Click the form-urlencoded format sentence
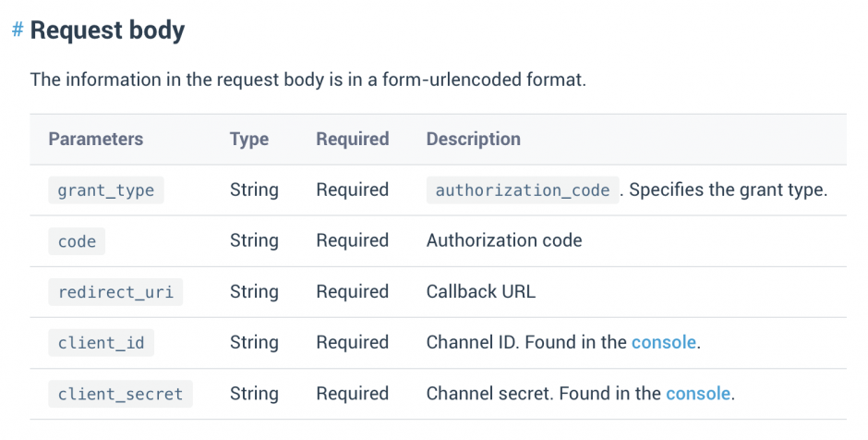Screen dimensions: 868x440 coord(307,79)
